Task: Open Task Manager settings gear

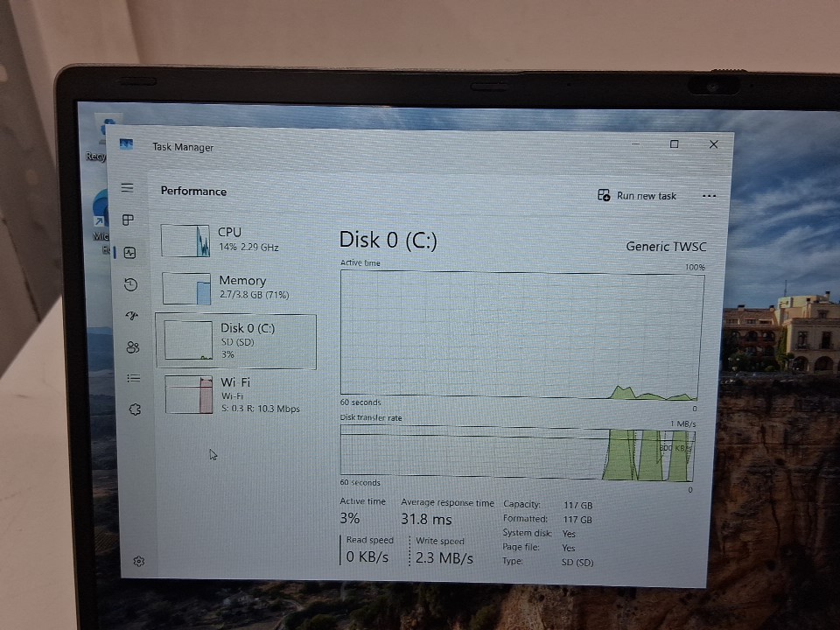Action: 138,561
